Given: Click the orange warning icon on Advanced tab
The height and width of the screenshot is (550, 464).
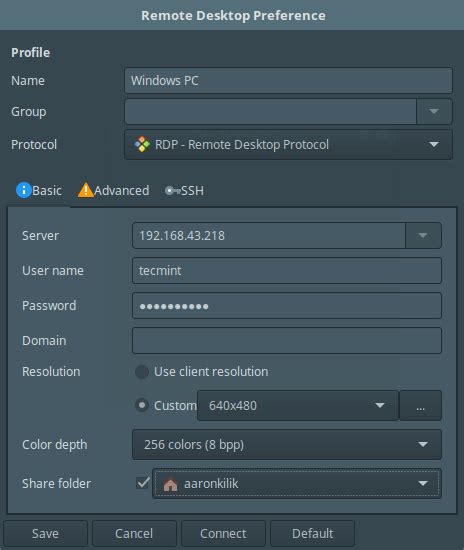Looking at the screenshot, I should tap(85, 190).
